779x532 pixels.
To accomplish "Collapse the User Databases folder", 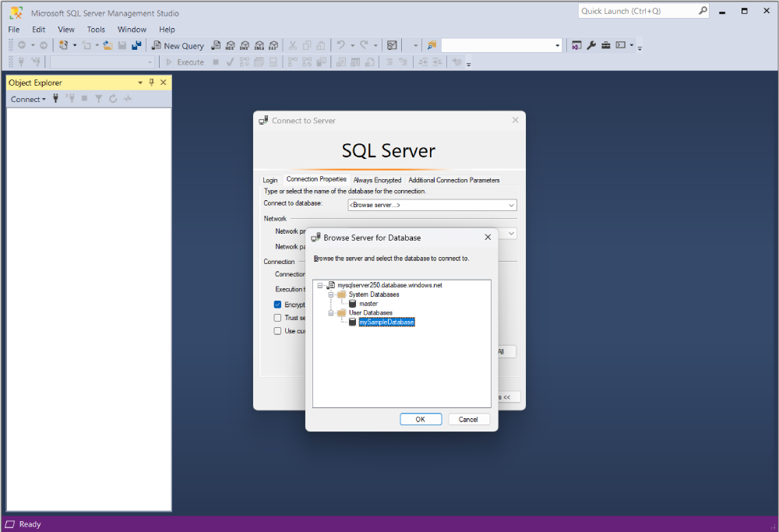I will click(x=331, y=313).
